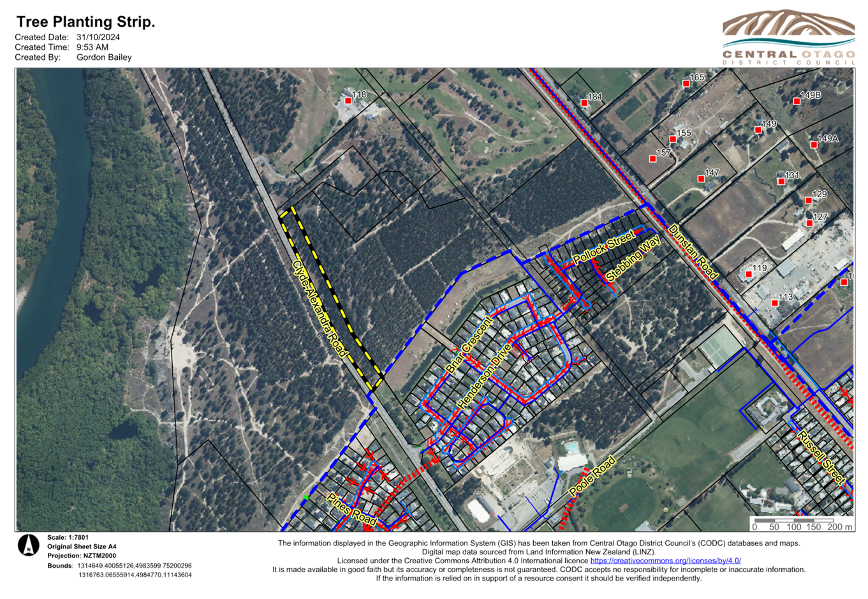Click the Stebbing Way label
868x599 pixels.
click(633, 258)
